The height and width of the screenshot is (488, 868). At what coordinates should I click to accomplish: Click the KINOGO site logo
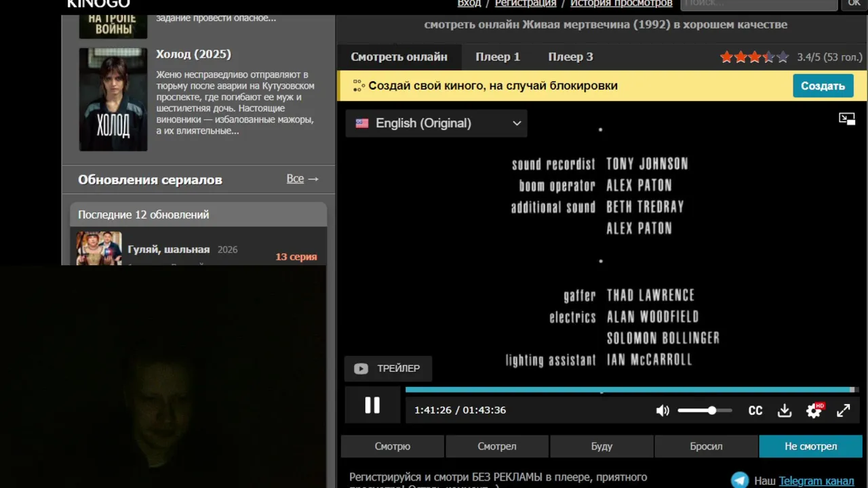click(98, 4)
